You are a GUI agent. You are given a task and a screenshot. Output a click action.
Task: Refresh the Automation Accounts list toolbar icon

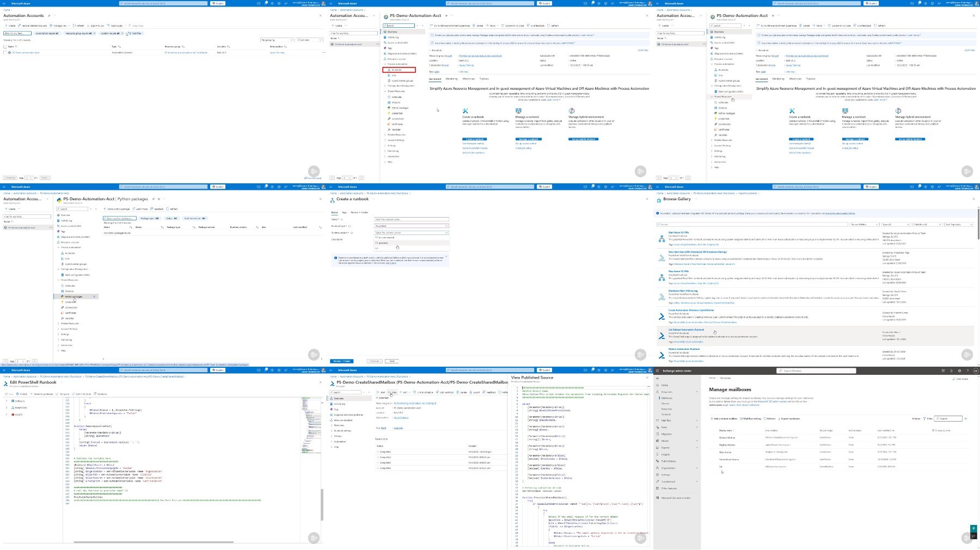[79, 26]
